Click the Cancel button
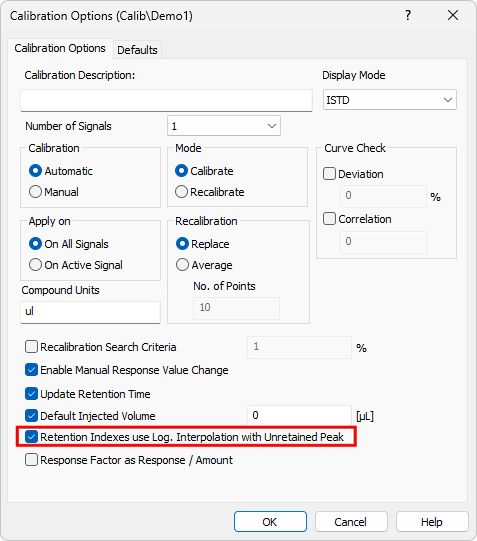477x541 pixels. pyautogui.click(x=351, y=522)
